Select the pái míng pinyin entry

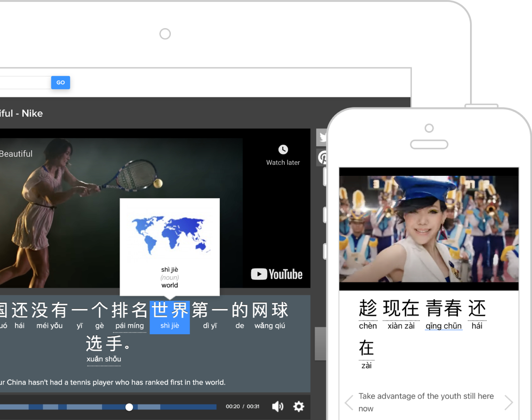pyautogui.click(x=128, y=326)
